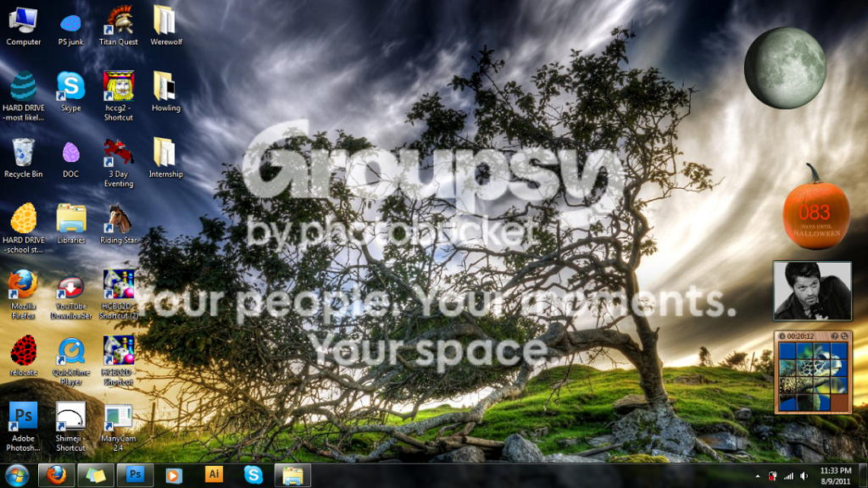Open Sticky Notes from the taskbar
Image resolution: width=868 pixels, height=488 pixels.
pyautogui.click(x=95, y=475)
